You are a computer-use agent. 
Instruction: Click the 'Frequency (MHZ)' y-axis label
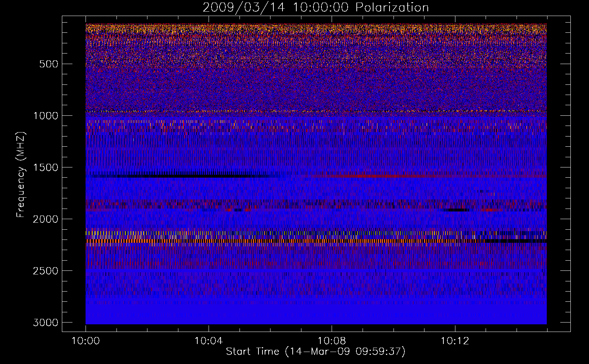[21, 175]
